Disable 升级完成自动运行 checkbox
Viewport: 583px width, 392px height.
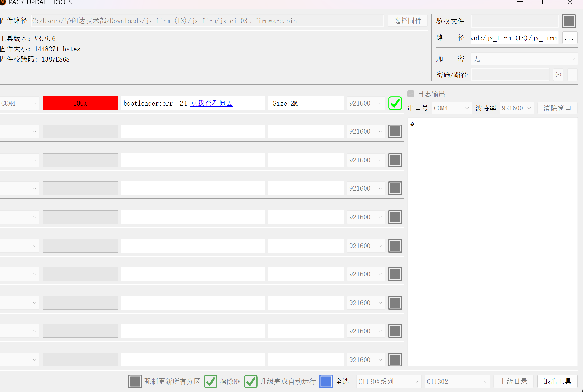(251, 381)
